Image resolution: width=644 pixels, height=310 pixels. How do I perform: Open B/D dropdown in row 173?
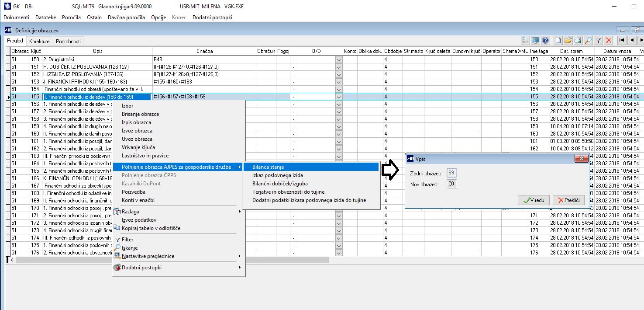(339, 230)
